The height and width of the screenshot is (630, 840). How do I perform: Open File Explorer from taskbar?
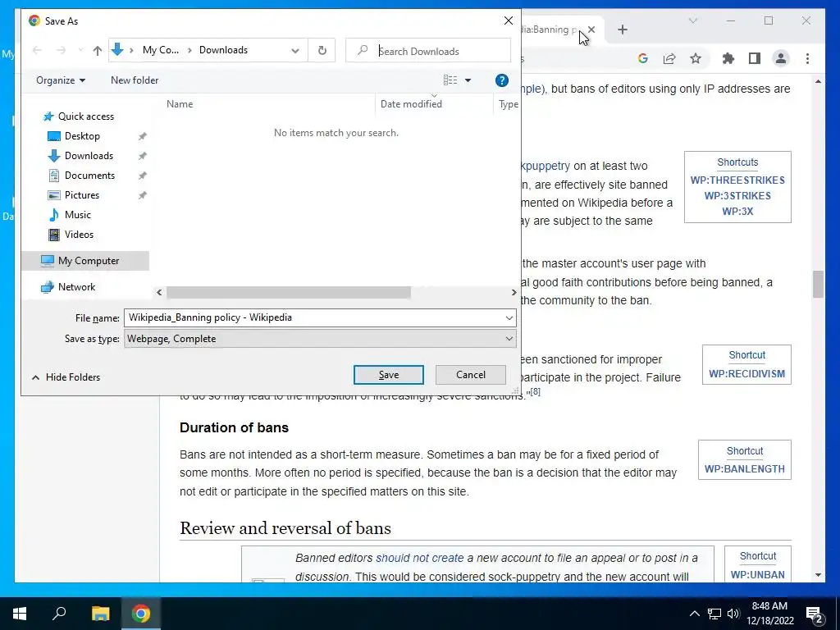(x=100, y=614)
